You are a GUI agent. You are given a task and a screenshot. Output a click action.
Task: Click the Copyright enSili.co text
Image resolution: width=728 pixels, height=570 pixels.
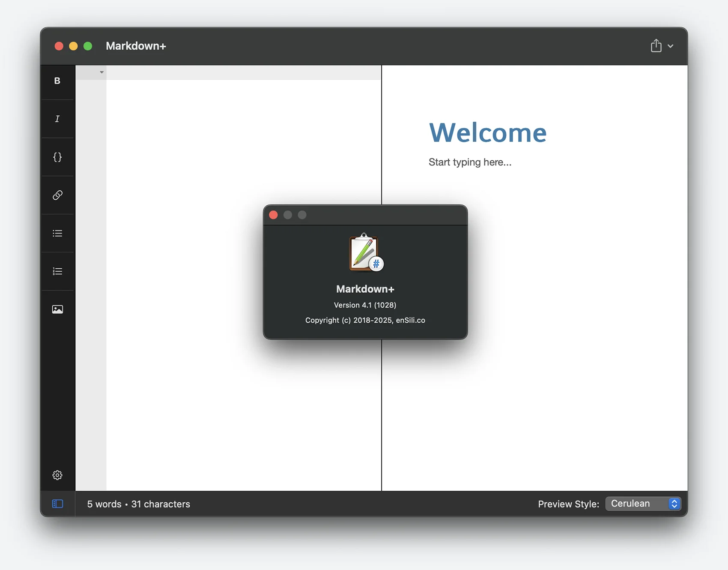(365, 321)
